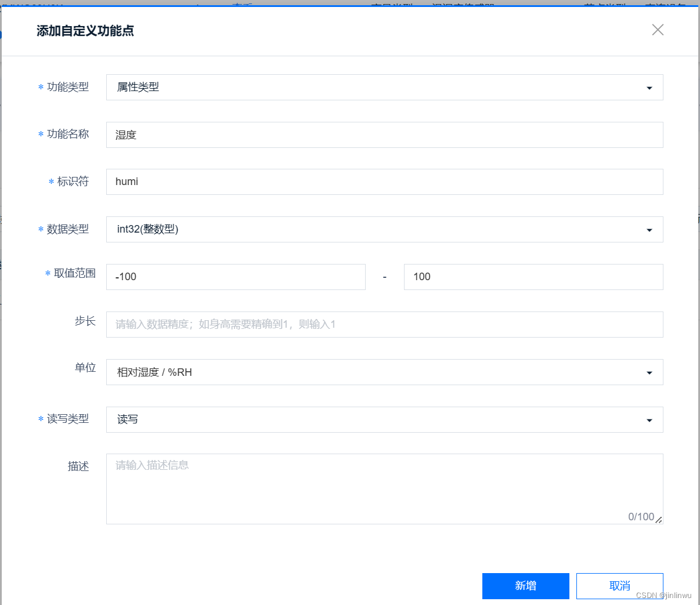Click the 描述 text area
700x605 pixels.
(384, 481)
